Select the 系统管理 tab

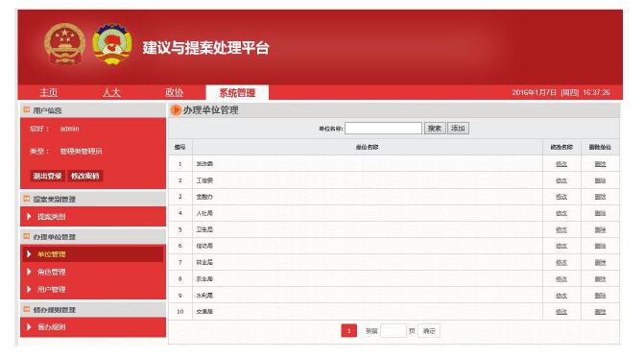[x=237, y=92]
